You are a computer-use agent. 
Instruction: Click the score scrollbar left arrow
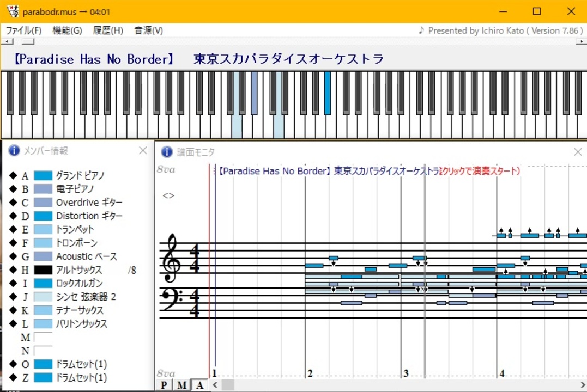tap(215, 384)
